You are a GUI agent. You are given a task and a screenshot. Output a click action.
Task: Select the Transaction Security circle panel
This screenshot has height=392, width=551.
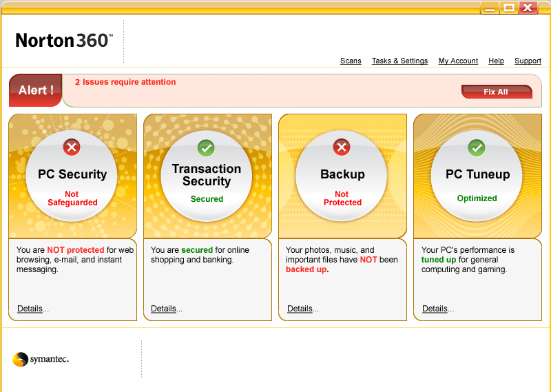pyautogui.click(x=207, y=176)
